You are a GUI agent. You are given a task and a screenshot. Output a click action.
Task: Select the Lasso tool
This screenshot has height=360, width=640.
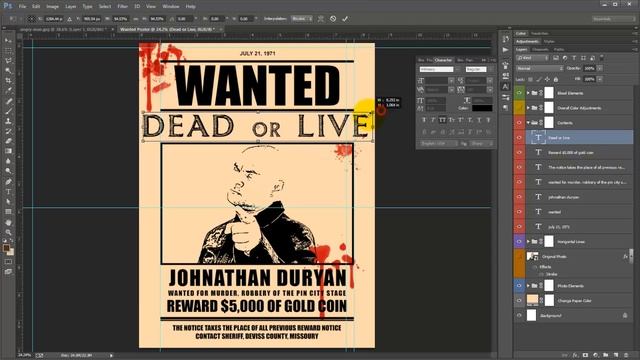[x=8, y=60]
